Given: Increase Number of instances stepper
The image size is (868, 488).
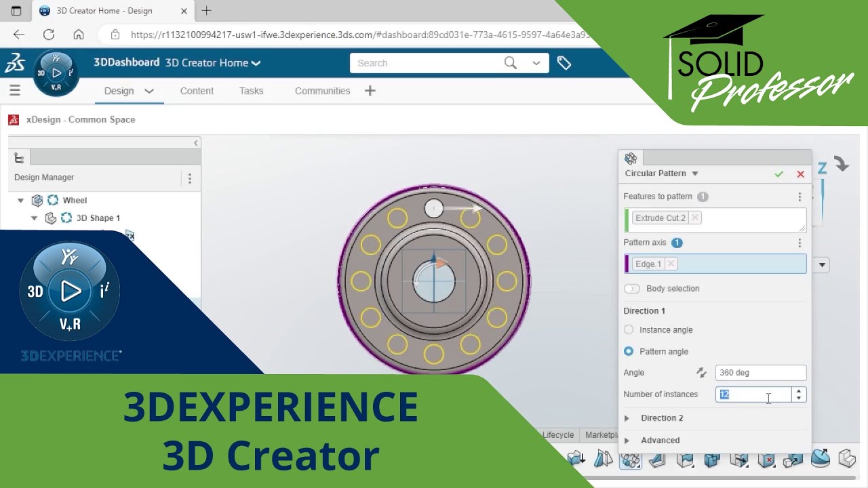Looking at the screenshot, I should pos(799,391).
